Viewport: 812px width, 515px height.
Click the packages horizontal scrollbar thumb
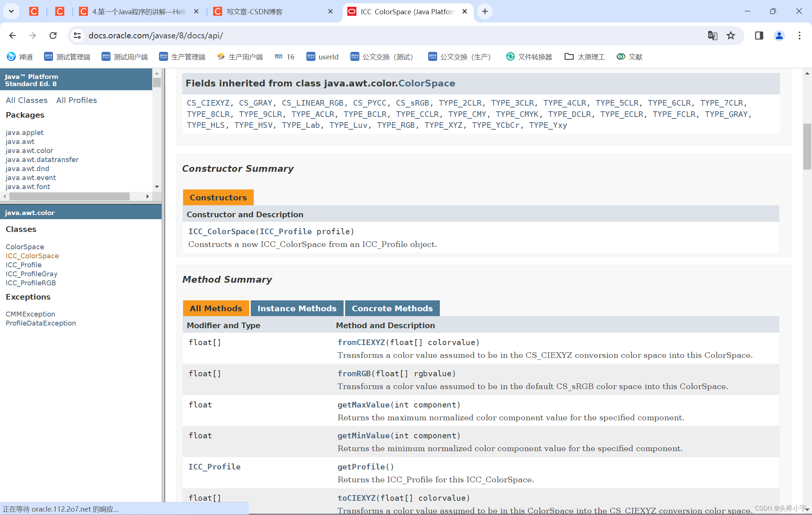(70, 196)
